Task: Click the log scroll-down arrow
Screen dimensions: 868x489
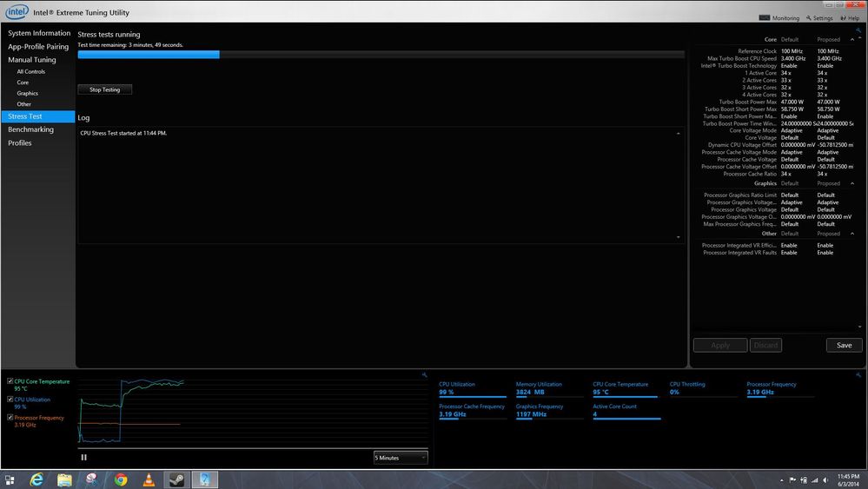Action: pos(679,237)
